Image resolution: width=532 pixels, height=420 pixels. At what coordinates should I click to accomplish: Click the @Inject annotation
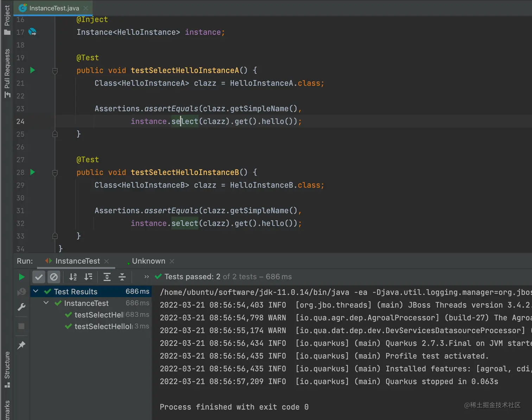click(x=92, y=20)
